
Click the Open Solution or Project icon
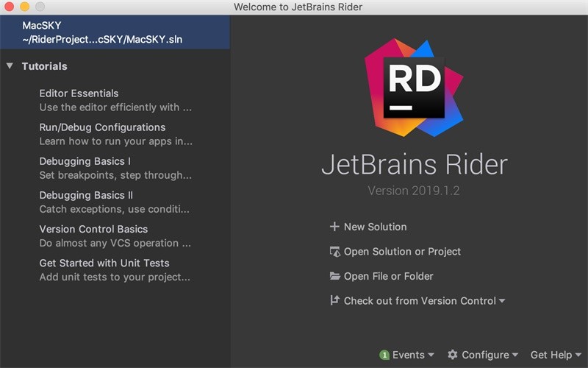334,252
